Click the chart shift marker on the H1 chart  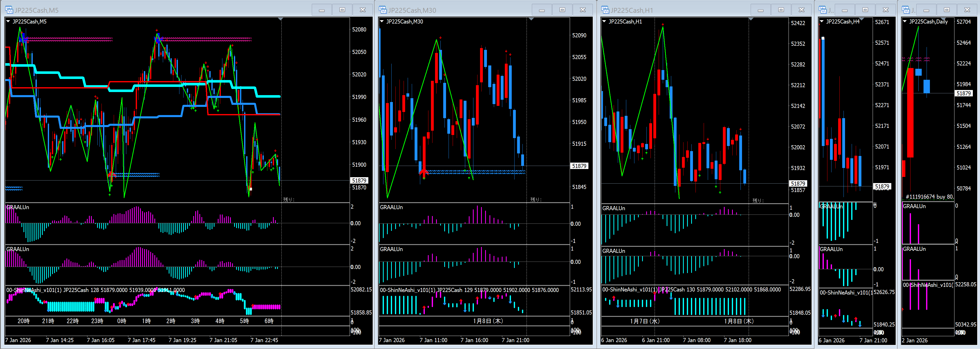(751, 19)
